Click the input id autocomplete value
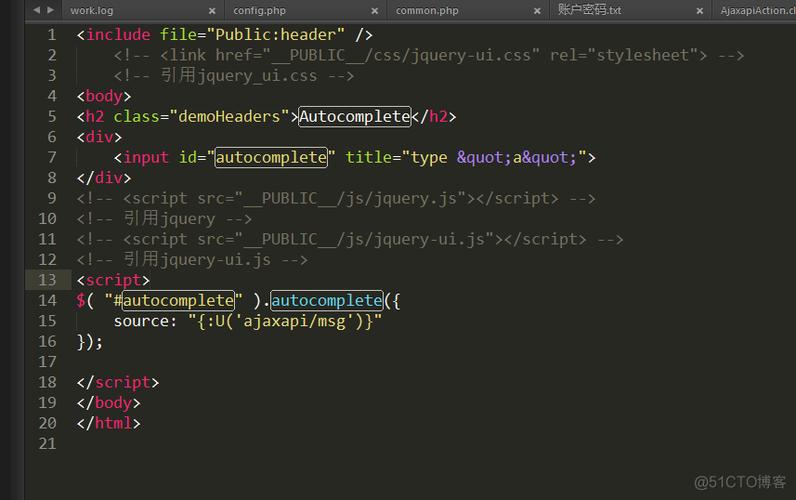796x500 pixels. (271, 157)
